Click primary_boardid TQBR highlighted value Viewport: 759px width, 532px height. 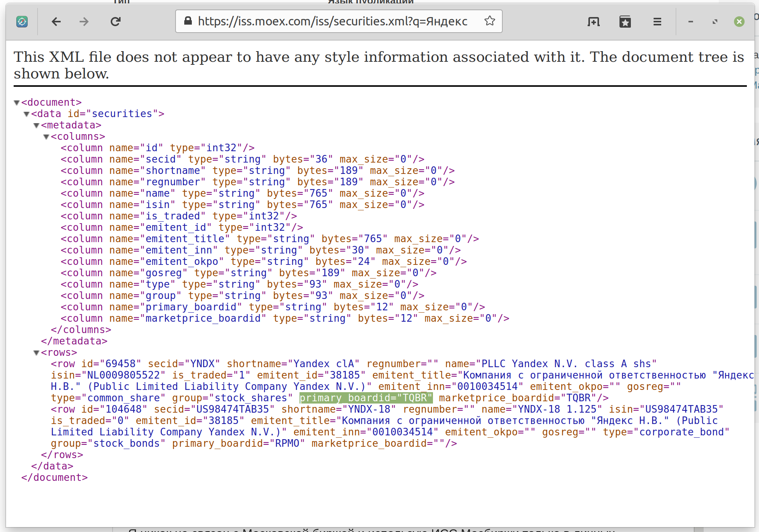coord(359,398)
